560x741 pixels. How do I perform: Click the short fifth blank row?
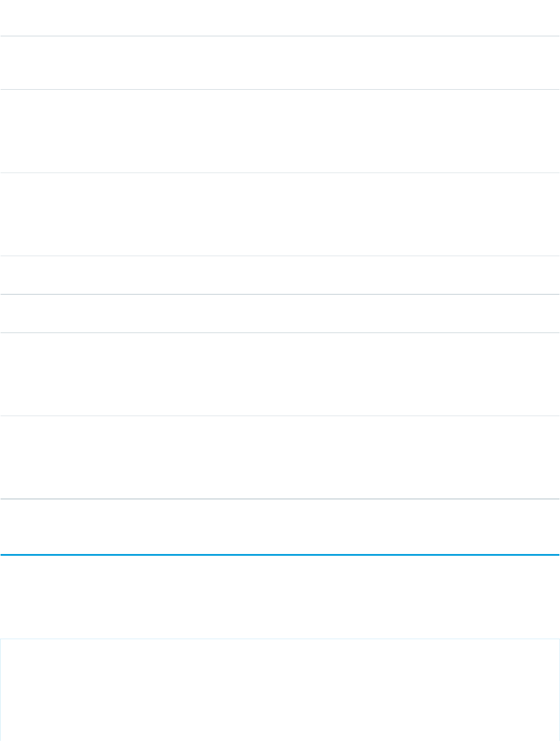click(x=280, y=275)
